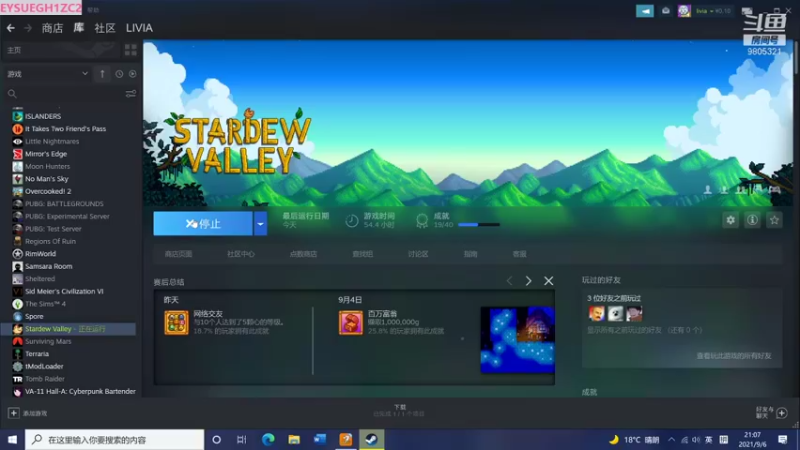Viewport: 800px width, 450px height.
Task: Open game settings gear icon
Action: click(731, 220)
